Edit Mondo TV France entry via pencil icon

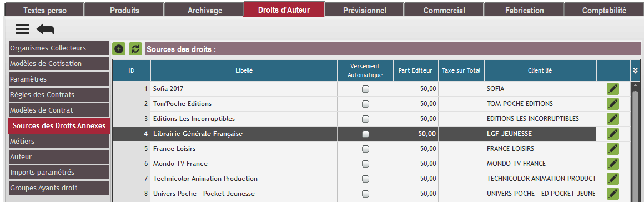[x=613, y=163]
